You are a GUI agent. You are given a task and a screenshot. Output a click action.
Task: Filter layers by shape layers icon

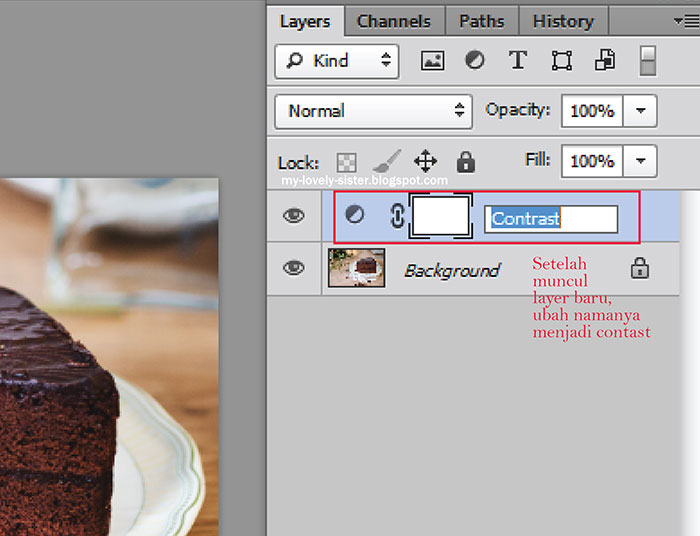pyautogui.click(x=562, y=61)
